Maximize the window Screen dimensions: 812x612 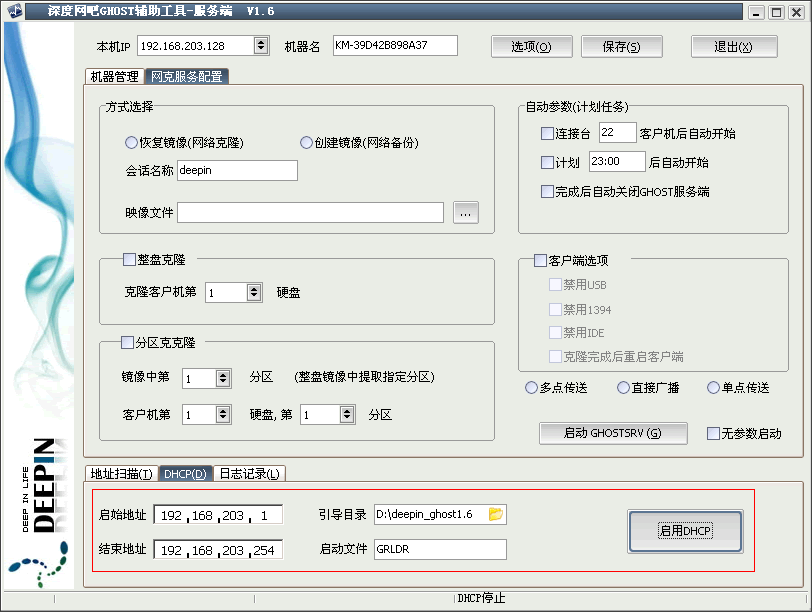click(x=776, y=12)
